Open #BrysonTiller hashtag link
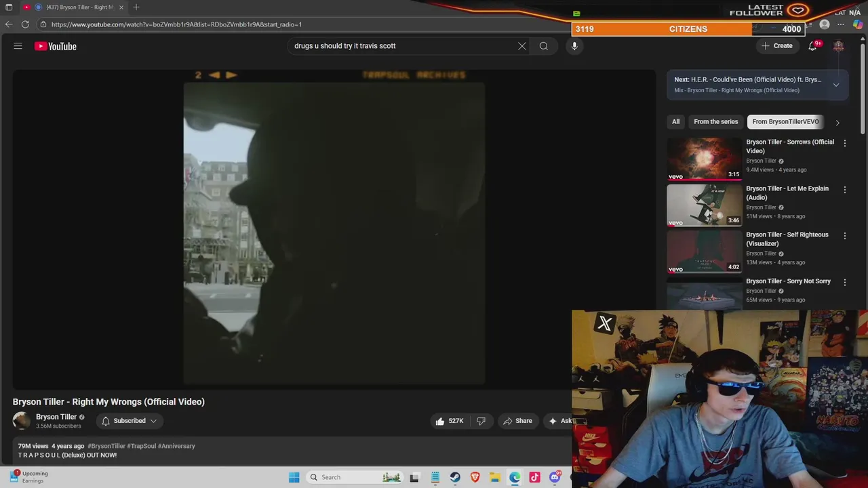This screenshot has height=488, width=868. tap(106, 446)
